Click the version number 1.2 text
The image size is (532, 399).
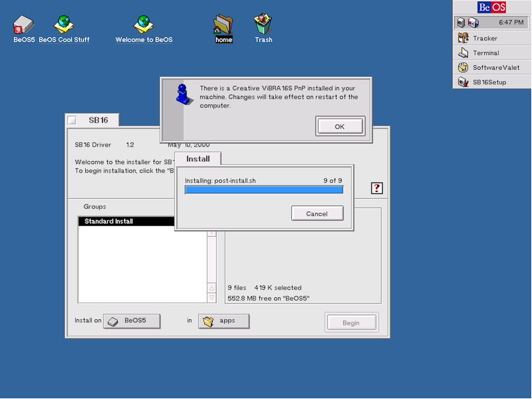point(130,145)
